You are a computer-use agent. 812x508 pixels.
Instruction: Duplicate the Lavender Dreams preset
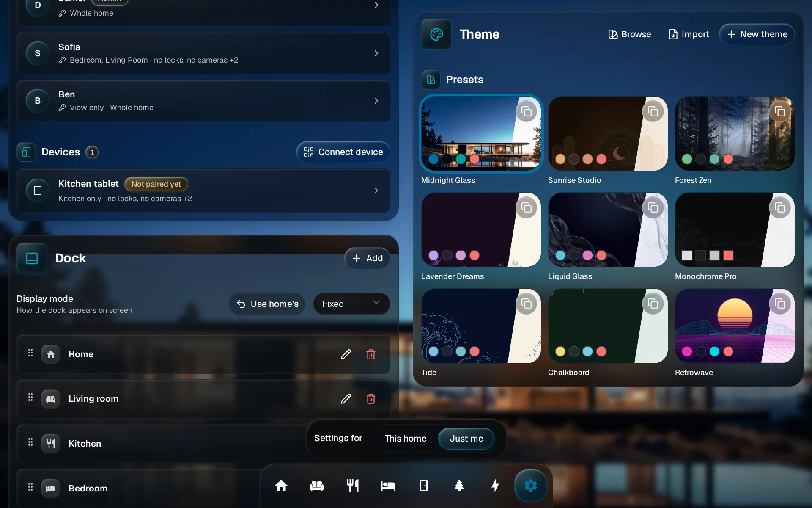point(527,208)
